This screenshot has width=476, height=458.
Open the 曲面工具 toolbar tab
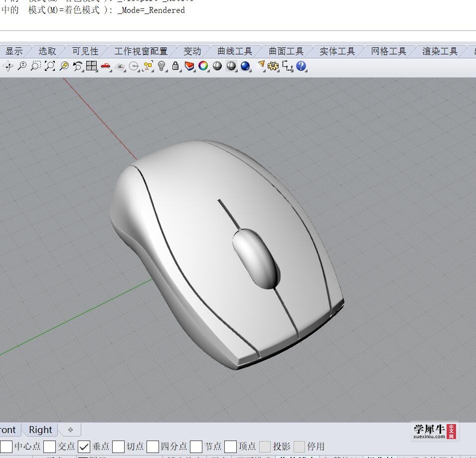click(x=286, y=51)
